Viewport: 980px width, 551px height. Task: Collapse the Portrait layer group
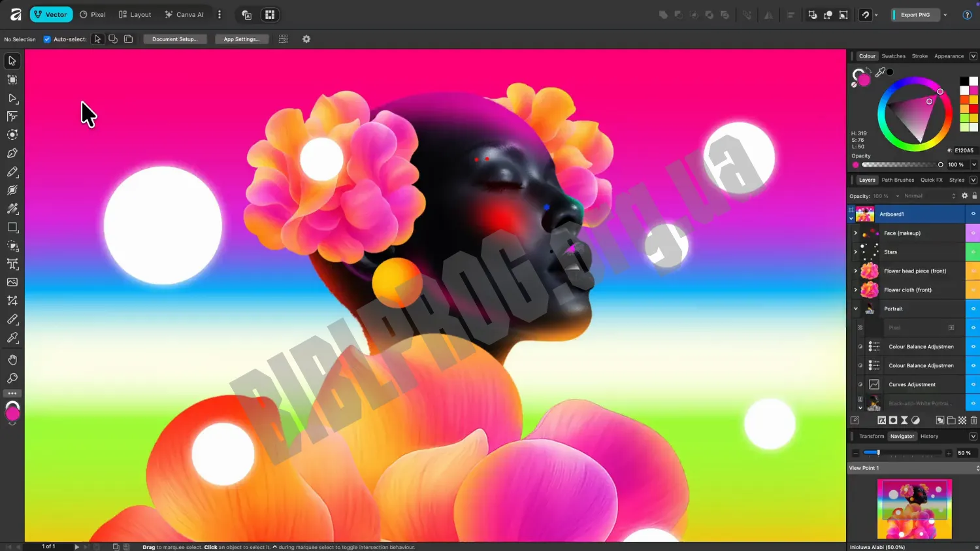click(856, 309)
